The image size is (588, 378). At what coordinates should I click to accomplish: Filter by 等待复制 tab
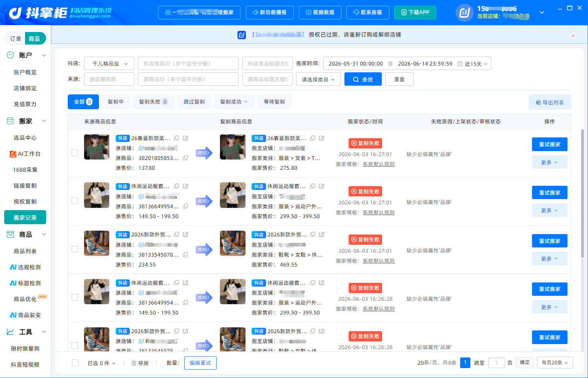click(274, 102)
